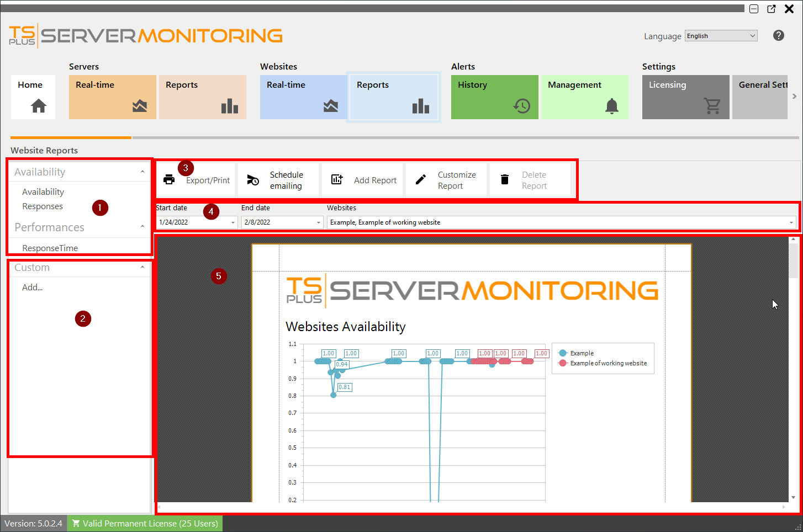Image resolution: width=803 pixels, height=532 pixels.
Task: Switch to Websites Real-time view
Action: [x=303, y=97]
